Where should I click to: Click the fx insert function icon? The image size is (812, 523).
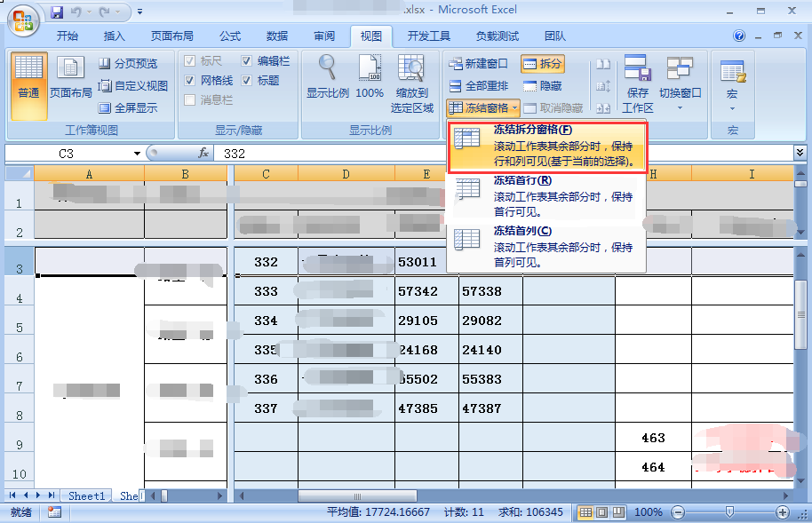tap(203, 154)
